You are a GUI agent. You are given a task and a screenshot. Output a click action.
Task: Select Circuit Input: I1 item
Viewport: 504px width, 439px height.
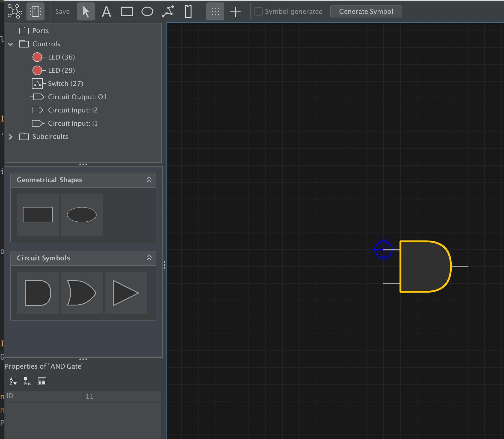(65, 123)
